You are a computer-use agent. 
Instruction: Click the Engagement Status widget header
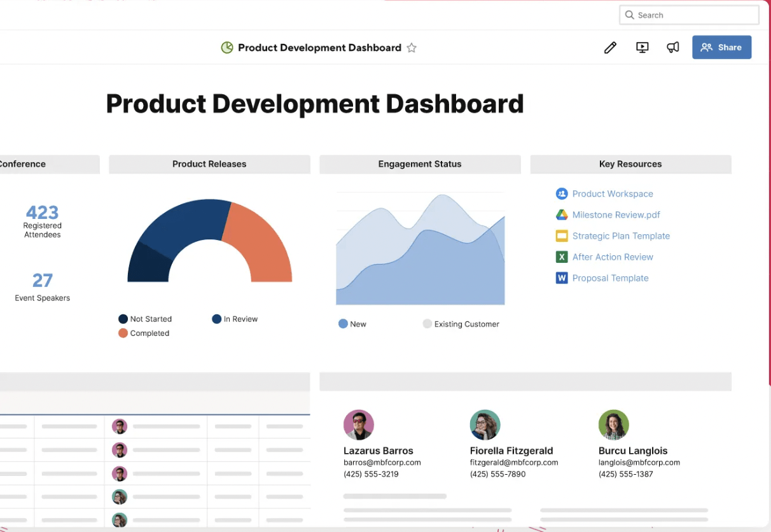(420, 164)
